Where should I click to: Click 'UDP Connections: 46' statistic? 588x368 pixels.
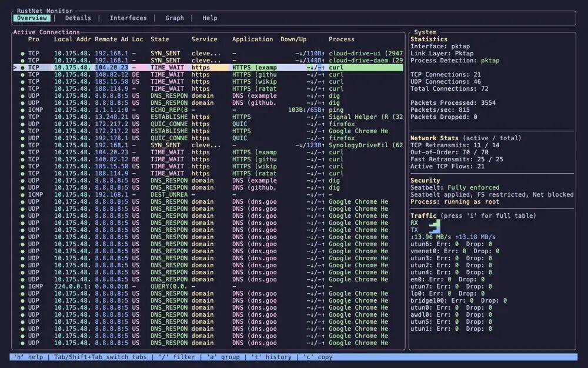click(x=446, y=81)
